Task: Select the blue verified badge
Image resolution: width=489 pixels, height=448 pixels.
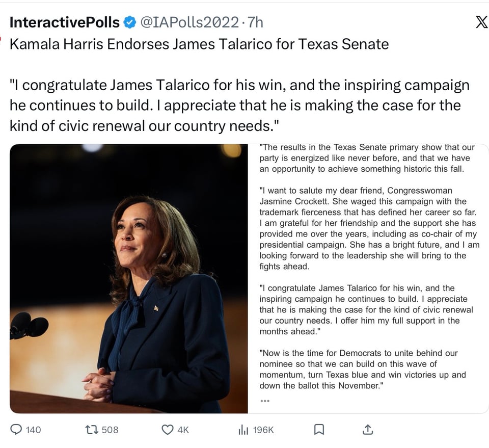Action: 129,22
